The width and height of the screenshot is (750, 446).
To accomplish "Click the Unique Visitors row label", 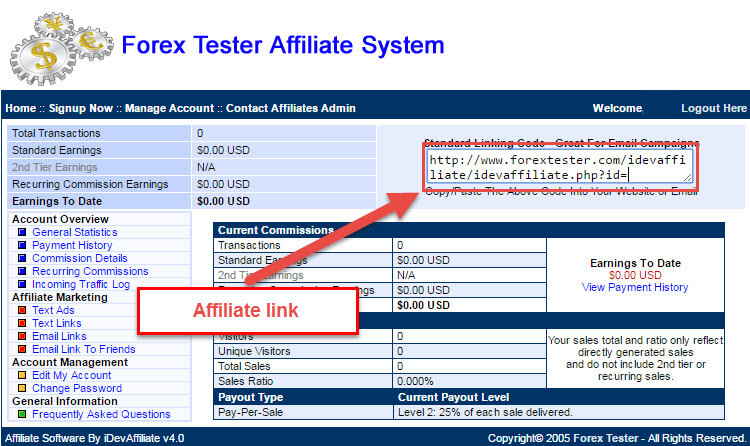I will tap(254, 351).
